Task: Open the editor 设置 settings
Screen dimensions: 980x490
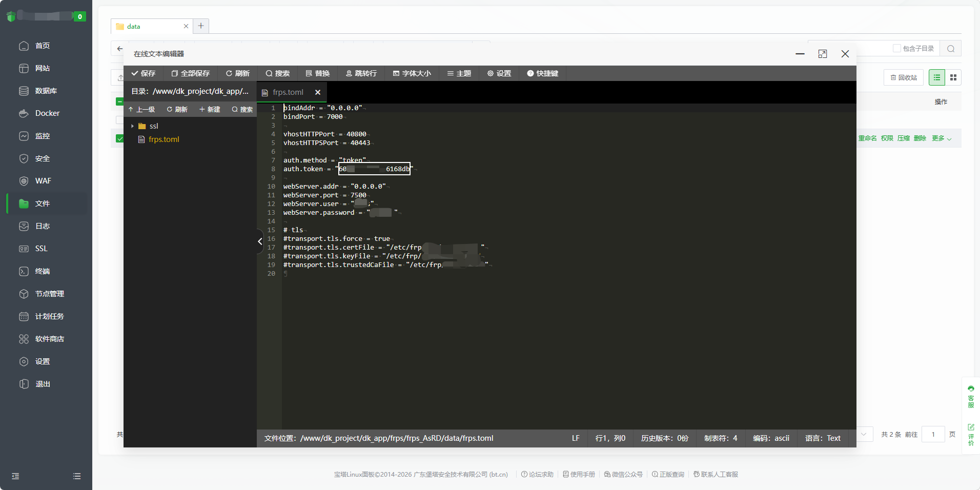Action: point(499,73)
